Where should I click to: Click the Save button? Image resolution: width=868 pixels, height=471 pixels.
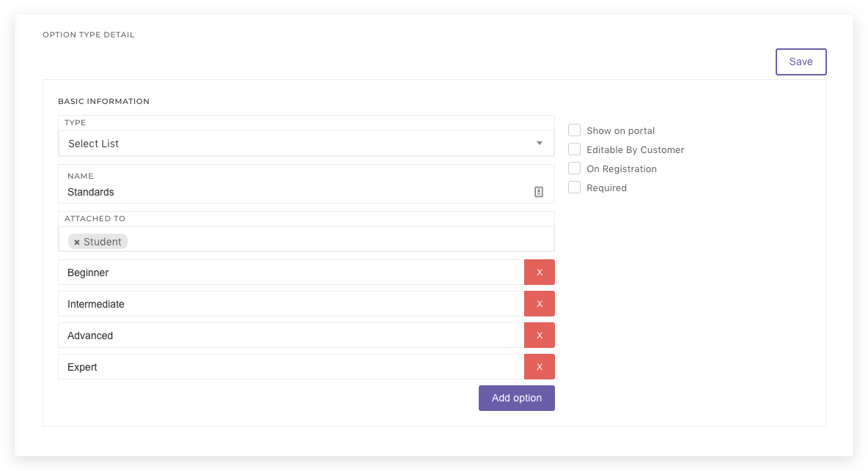(801, 62)
